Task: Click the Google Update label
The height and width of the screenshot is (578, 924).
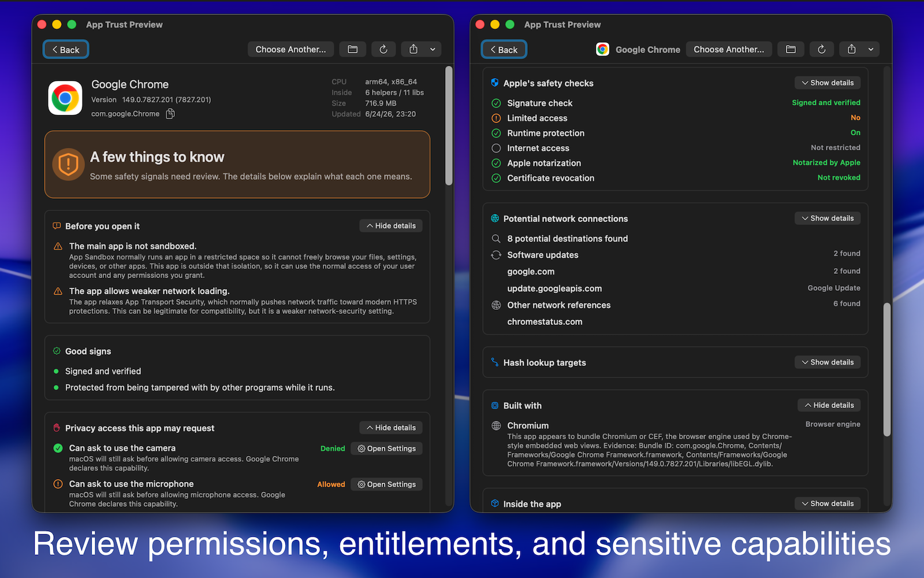Action: pos(834,288)
